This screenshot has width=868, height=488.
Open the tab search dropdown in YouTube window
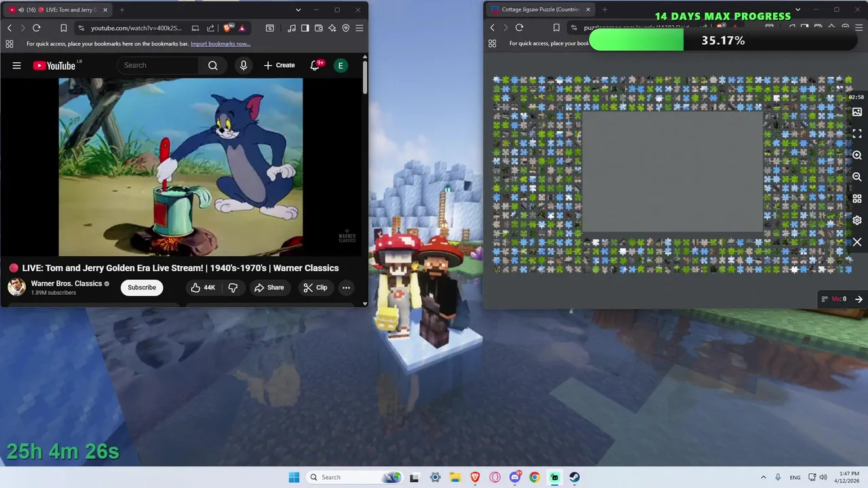(x=298, y=10)
